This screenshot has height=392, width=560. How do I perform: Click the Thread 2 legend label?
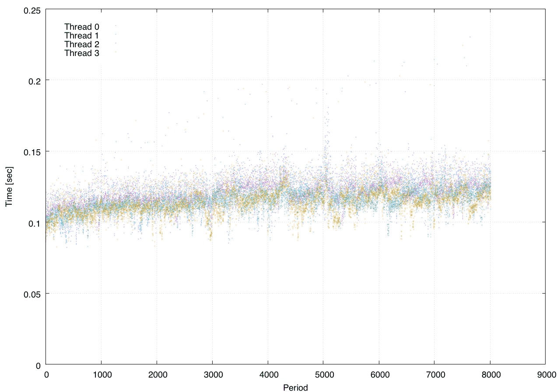tap(81, 45)
